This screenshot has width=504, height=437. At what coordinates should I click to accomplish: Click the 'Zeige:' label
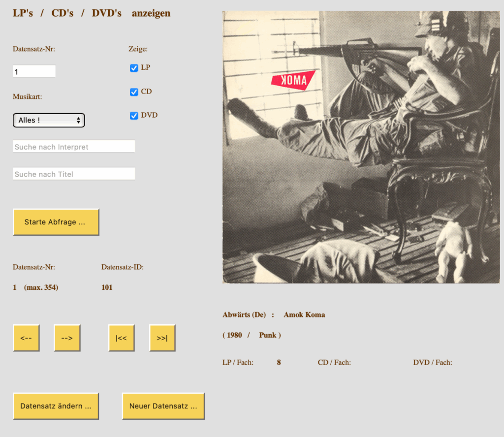click(138, 49)
